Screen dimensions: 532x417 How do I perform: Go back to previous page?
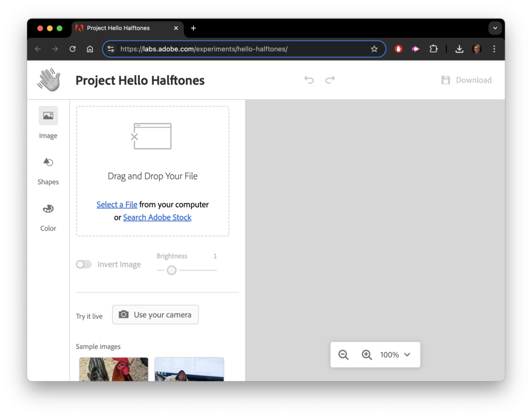pos(37,49)
